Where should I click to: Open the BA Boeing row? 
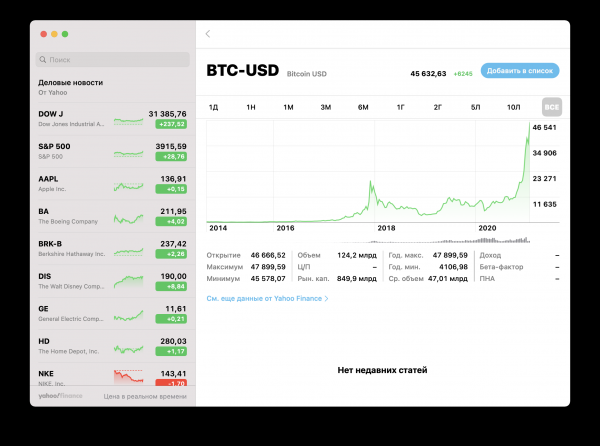coord(112,216)
